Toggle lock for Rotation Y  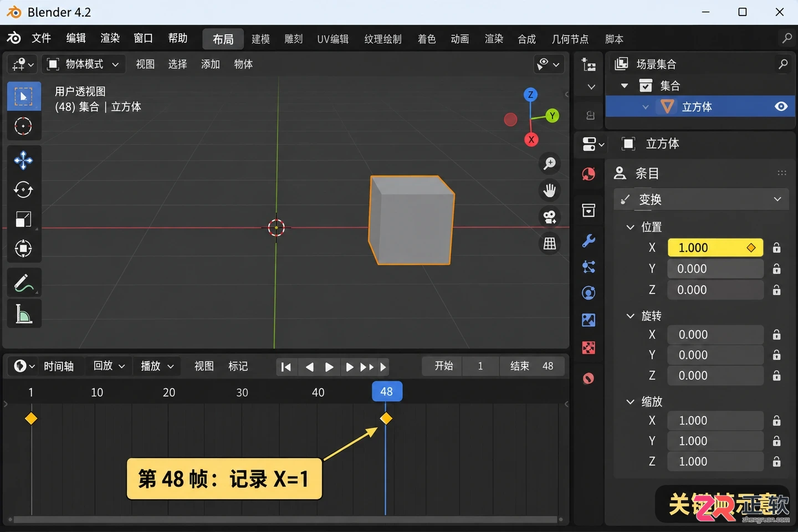(x=777, y=355)
